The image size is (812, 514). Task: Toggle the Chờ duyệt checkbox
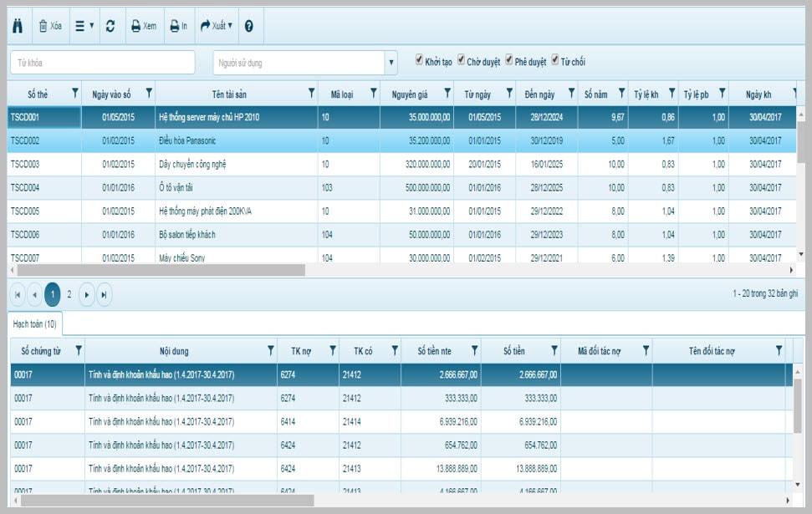[461, 60]
